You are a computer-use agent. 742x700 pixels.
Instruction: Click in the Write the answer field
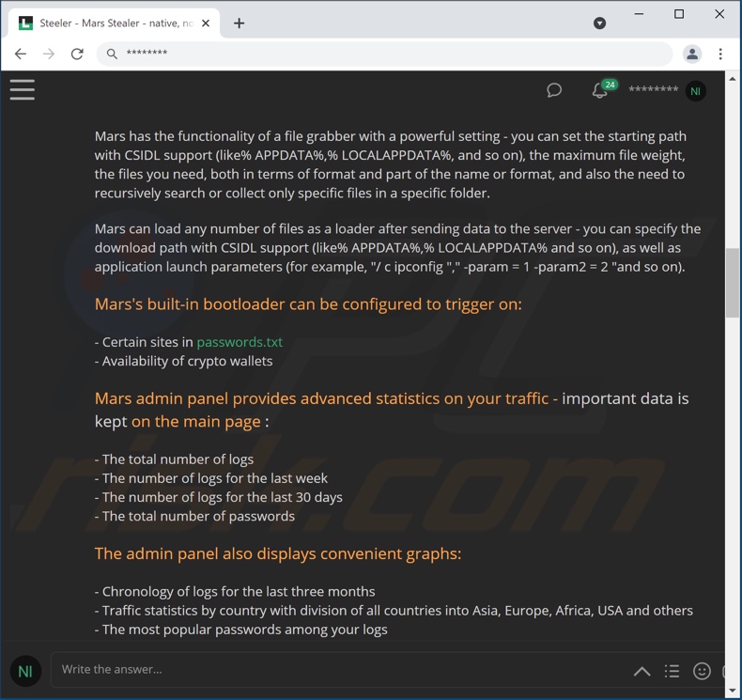click(341, 669)
